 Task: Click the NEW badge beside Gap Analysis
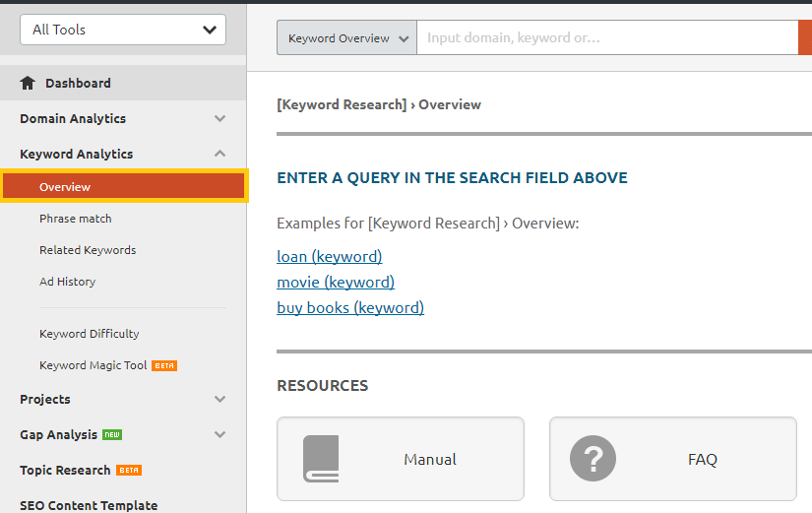pyautogui.click(x=112, y=435)
